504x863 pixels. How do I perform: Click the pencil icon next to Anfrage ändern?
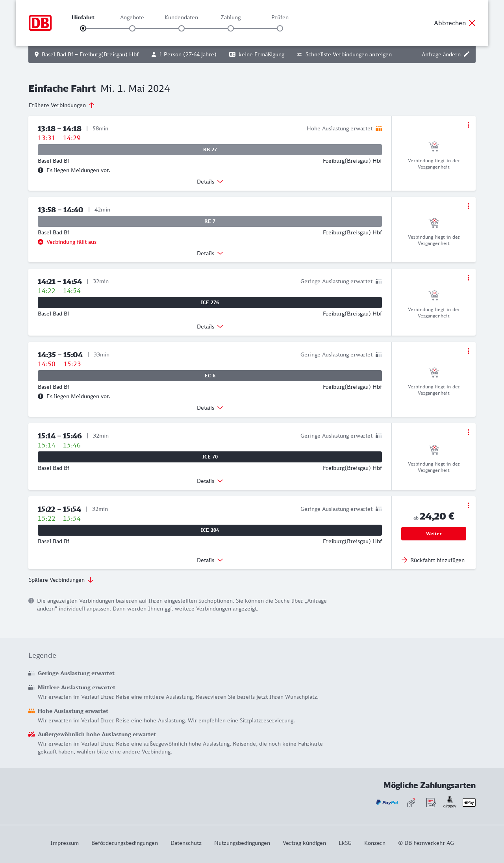467,54
